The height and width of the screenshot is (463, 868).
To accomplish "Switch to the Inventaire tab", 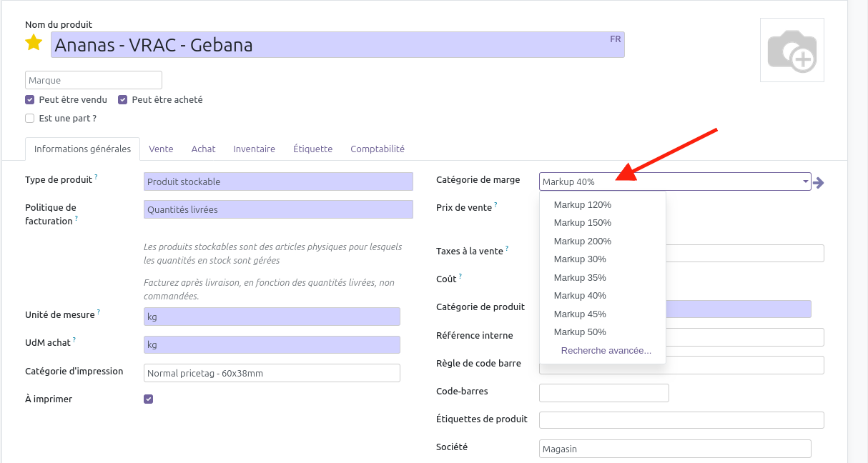I will [254, 149].
